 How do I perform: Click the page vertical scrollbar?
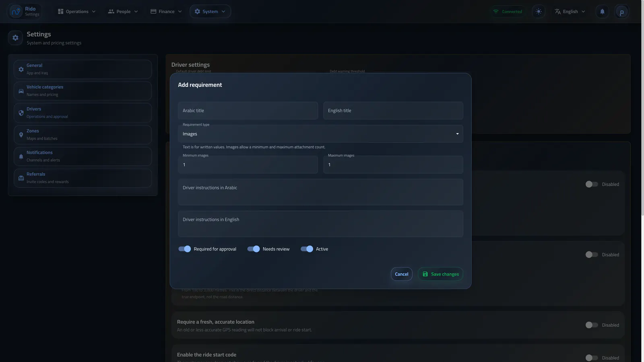[642, 109]
